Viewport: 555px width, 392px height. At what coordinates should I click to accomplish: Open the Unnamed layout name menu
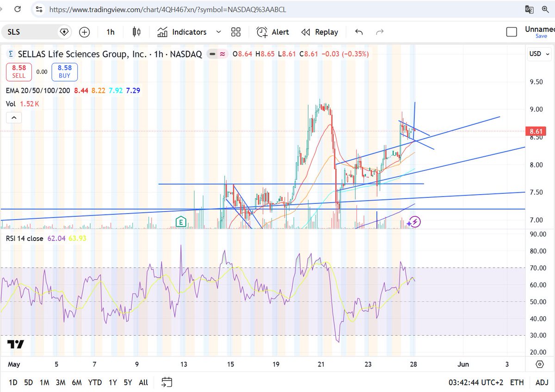pos(540,29)
